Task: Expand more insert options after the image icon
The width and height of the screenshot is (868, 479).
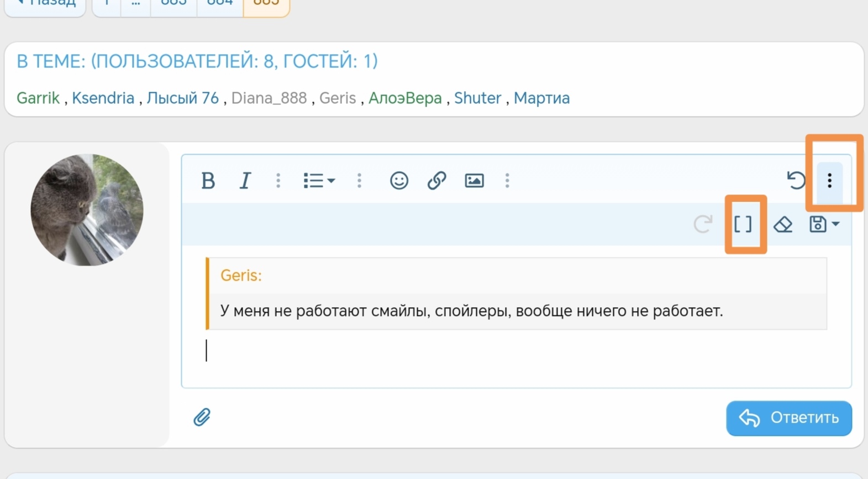Action: click(x=507, y=181)
